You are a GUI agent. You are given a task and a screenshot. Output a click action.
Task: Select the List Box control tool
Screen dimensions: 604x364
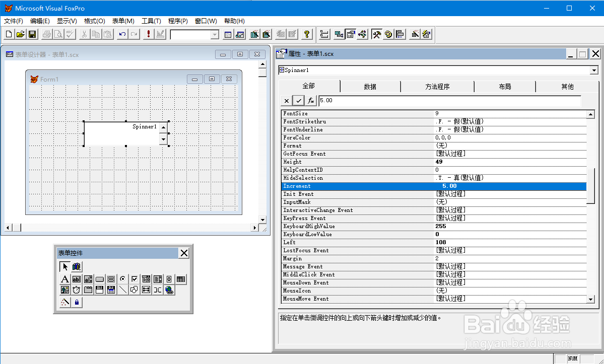[158, 279]
